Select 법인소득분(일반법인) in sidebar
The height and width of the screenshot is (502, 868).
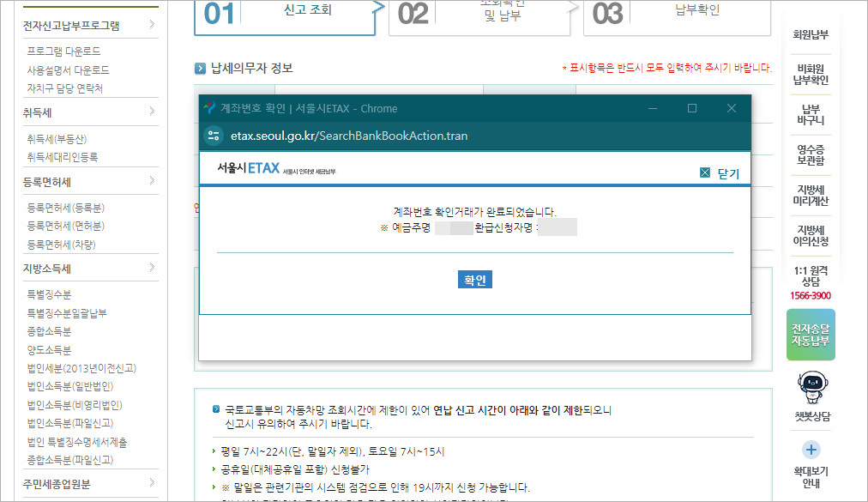pos(70,387)
